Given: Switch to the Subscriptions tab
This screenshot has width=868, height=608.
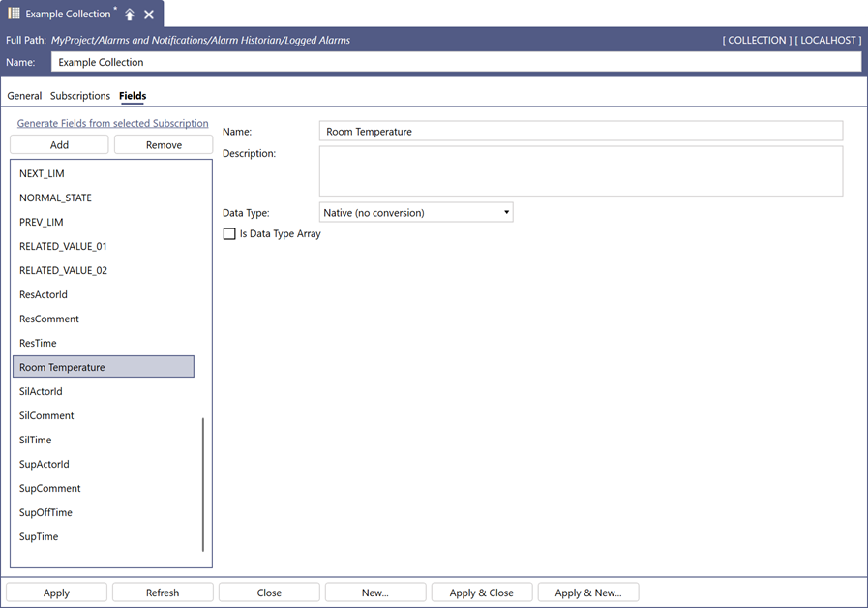Looking at the screenshot, I should (80, 96).
